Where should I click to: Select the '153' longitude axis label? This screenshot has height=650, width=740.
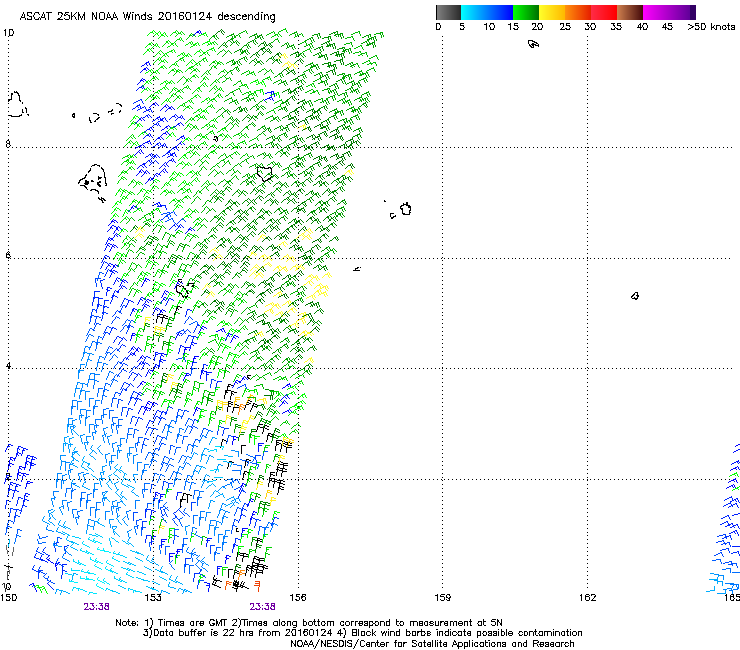[153, 598]
